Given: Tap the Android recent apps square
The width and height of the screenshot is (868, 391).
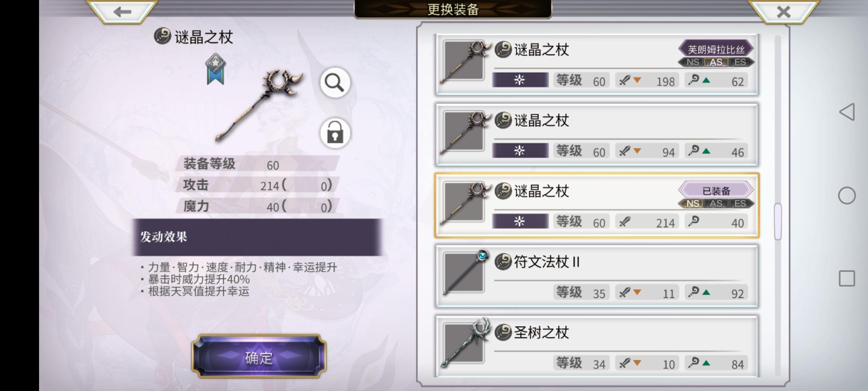Looking at the screenshot, I should coord(847,279).
